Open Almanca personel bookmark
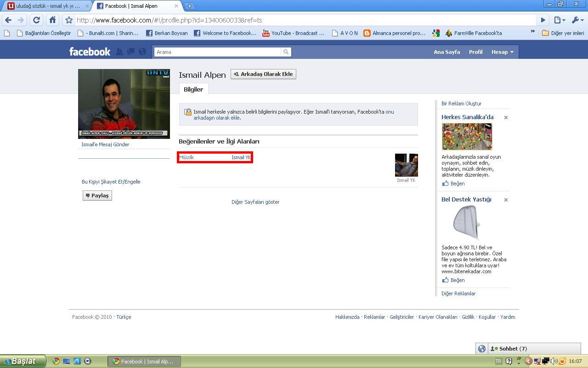Screen dimensions: 588x368 tap(395, 33)
